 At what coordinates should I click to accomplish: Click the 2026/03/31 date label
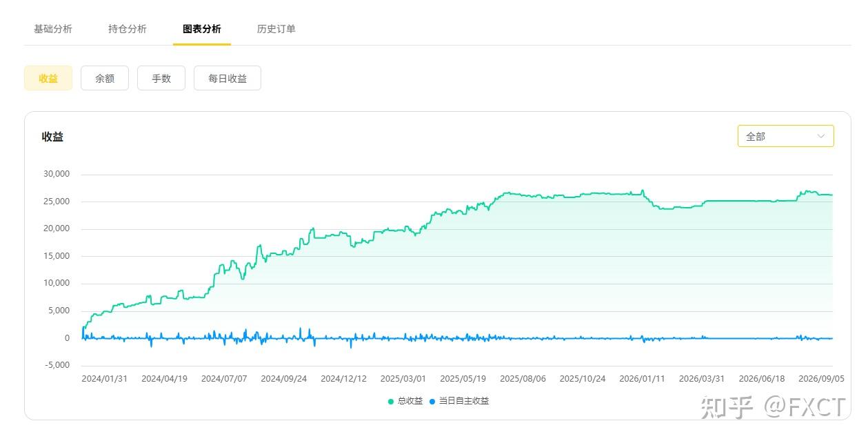pyautogui.click(x=702, y=379)
